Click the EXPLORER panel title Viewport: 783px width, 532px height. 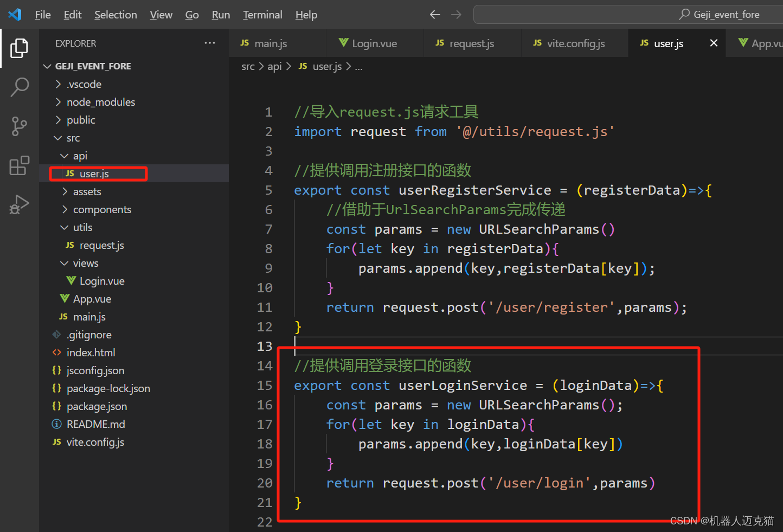pyautogui.click(x=76, y=43)
